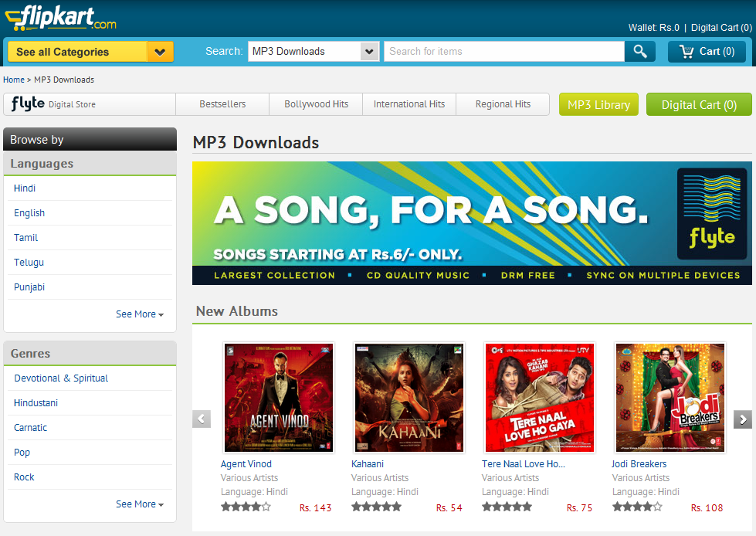The image size is (756, 536).
Task: Select the Devotional & Spiritual genre
Action: (61, 378)
